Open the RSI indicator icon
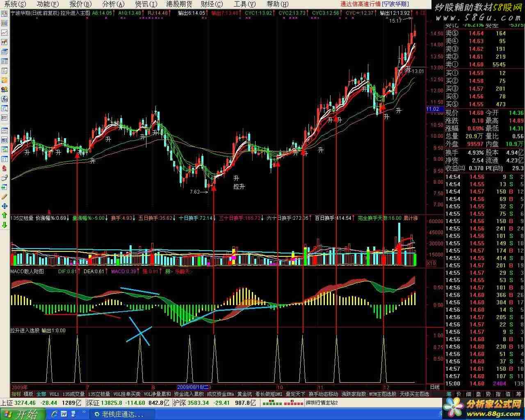Screen dimensions: 525x420 [x=5, y=140]
